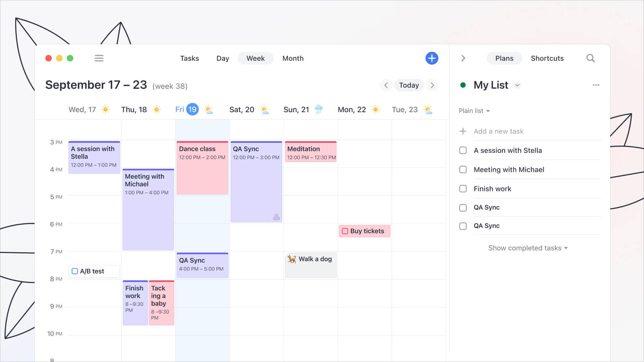The width and height of the screenshot is (644, 362).
Task: Open search in the sidebar panel
Action: [x=590, y=58]
